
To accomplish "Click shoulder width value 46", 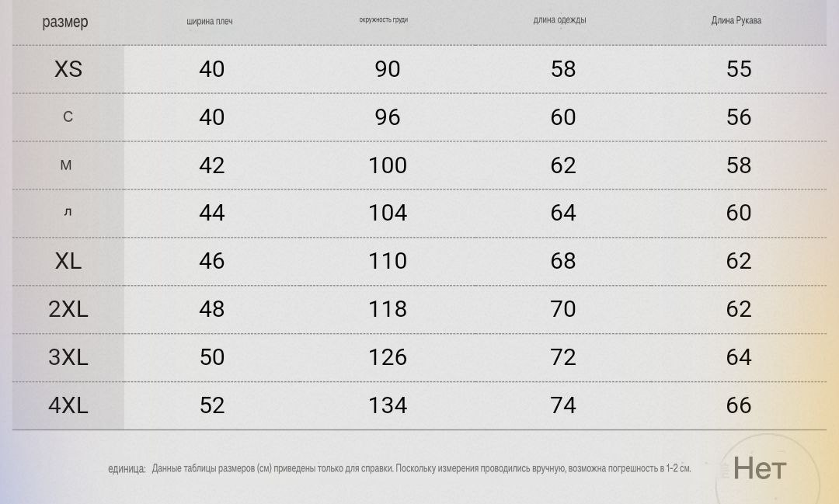I will (211, 261).
